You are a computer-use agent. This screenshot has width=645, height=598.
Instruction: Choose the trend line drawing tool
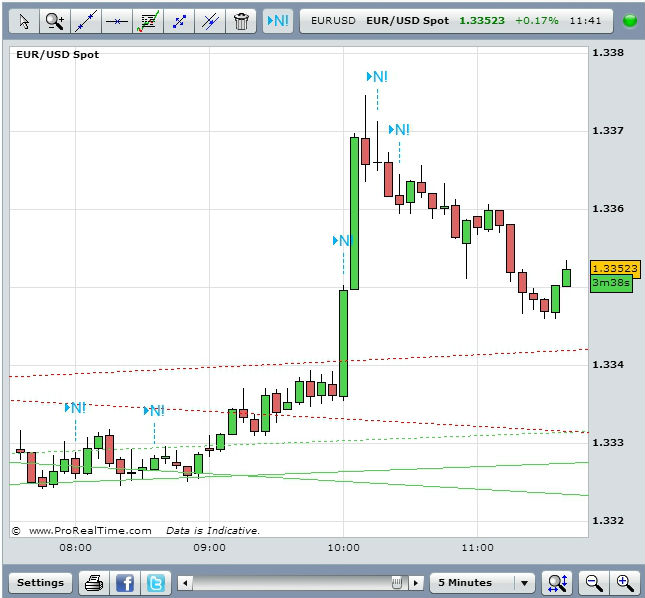pyautogui.click(x=86, y=21)
